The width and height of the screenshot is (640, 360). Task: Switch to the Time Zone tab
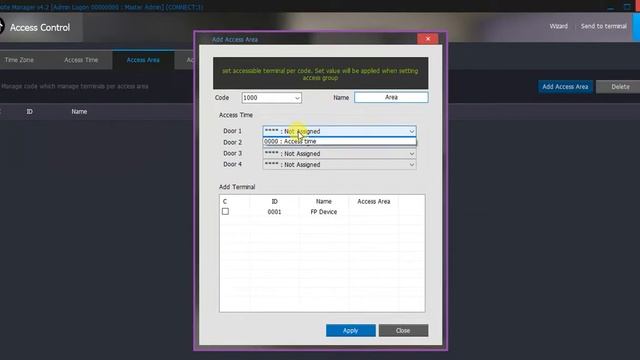(19, 60)
